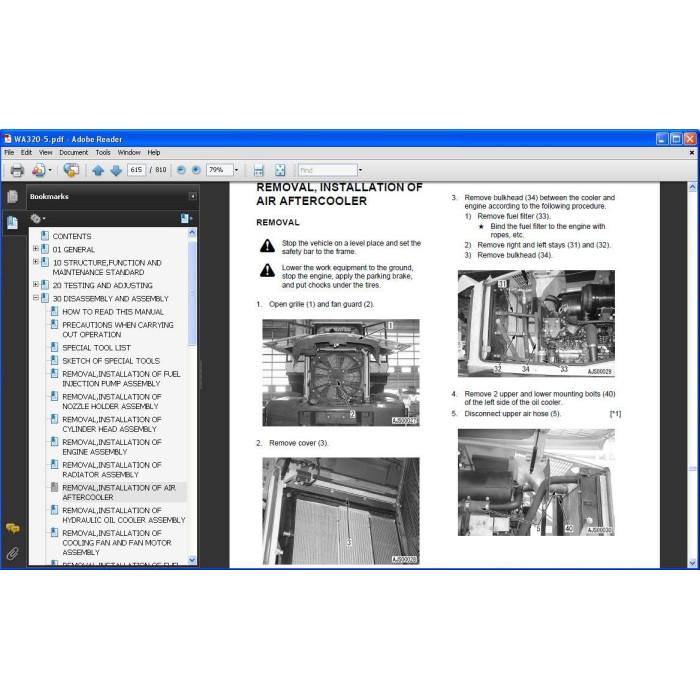The image size is (700, 700).
Task: Collapse the Bookmarks panel with header button
Action: point(192,196)
